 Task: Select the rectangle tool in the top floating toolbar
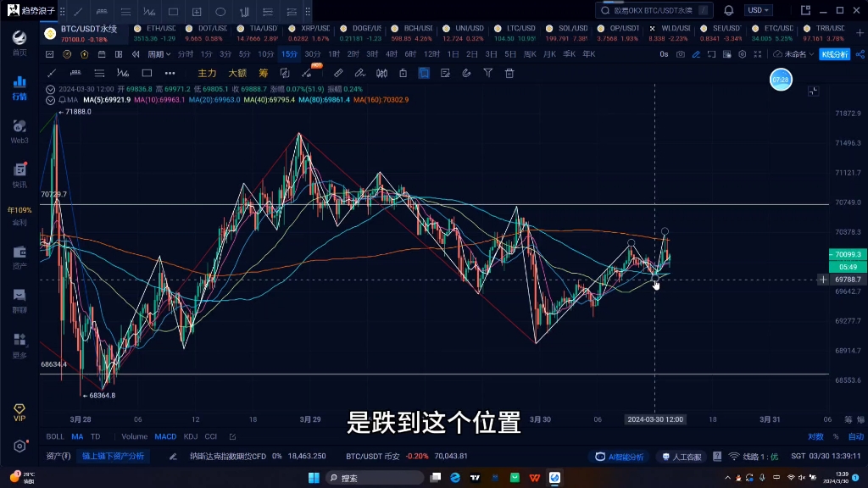(173, 11)
